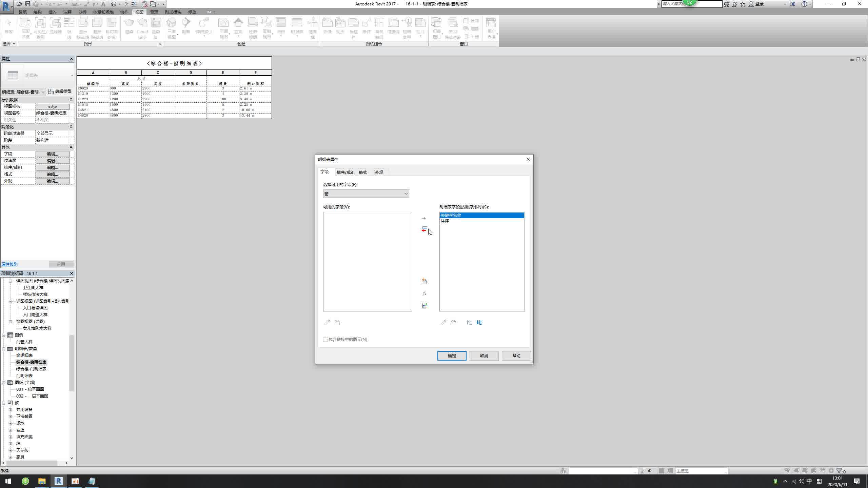Click the add new parameter icon
The height and width of the screenshot is (488, 868).
coord(424,281)
